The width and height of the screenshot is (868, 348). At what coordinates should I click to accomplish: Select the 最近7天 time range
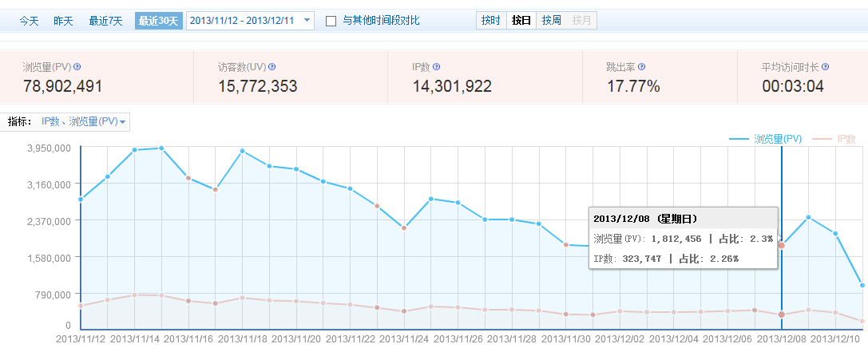pyautogui.click(x=105, y=21)
